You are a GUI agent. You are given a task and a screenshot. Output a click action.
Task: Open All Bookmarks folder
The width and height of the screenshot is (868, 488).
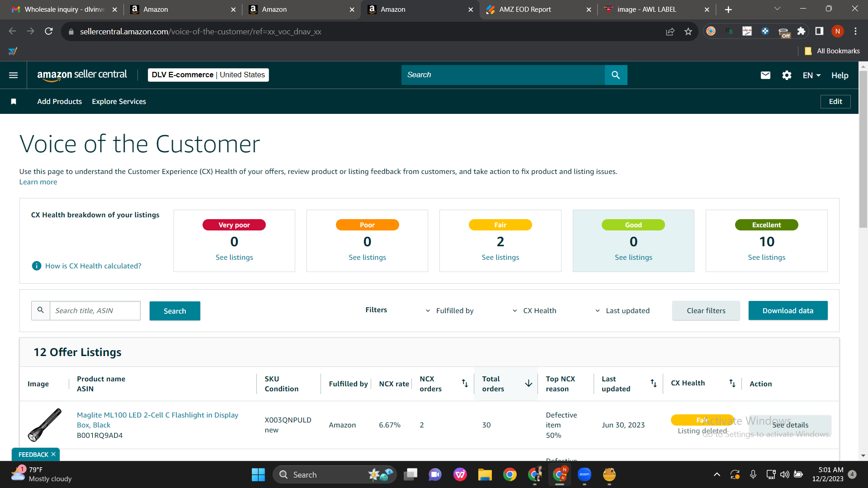click(832, 51)
